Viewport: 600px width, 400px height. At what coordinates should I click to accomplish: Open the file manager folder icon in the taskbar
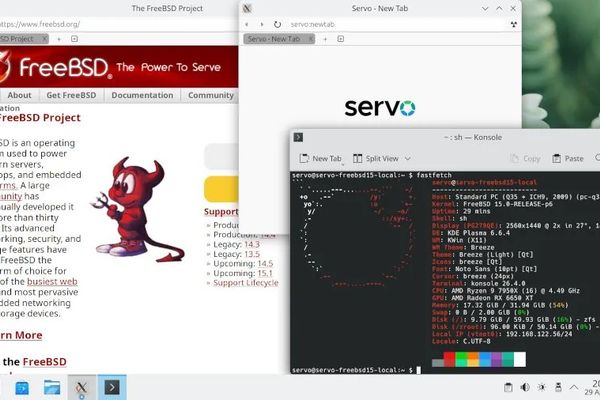click(52, 388)
